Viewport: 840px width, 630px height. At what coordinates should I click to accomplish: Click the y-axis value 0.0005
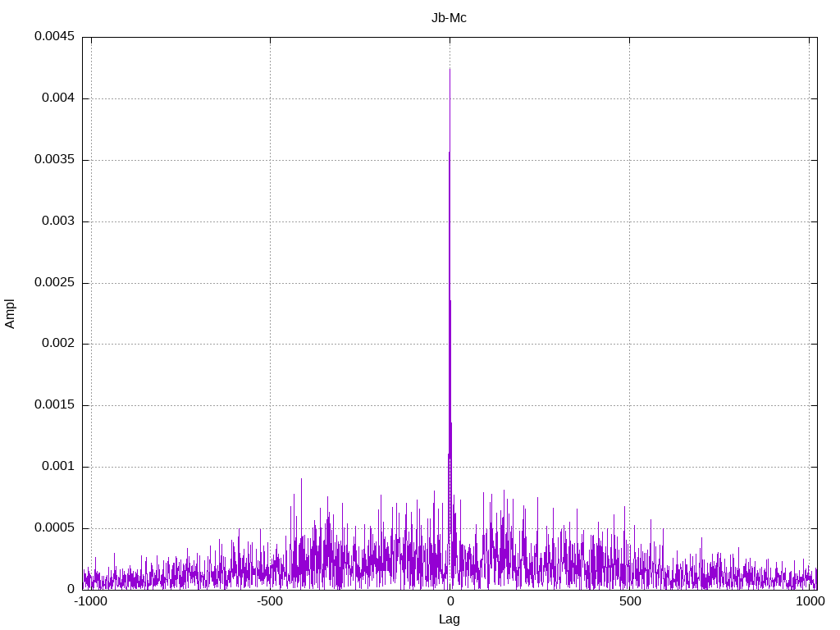coord(55,528)
